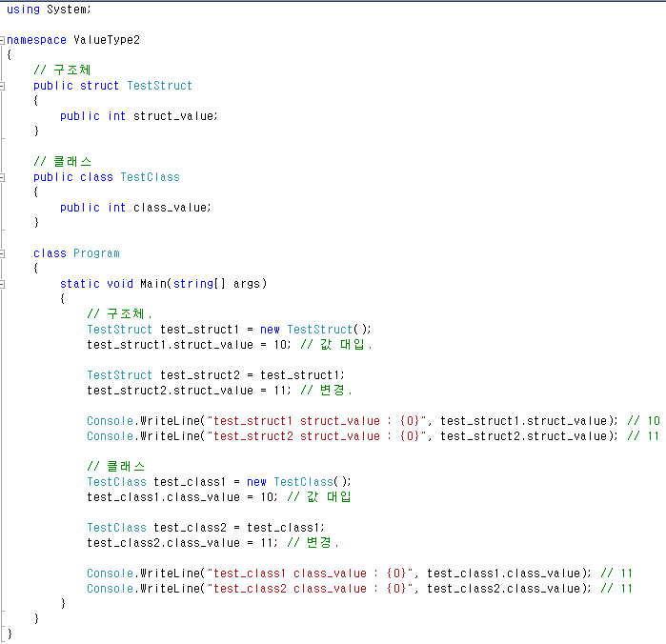Click the string "test_struct1 struct_value : {0}"
This screenshot has height=644, width=666.
pyautogui.click(x=316, y=421)
